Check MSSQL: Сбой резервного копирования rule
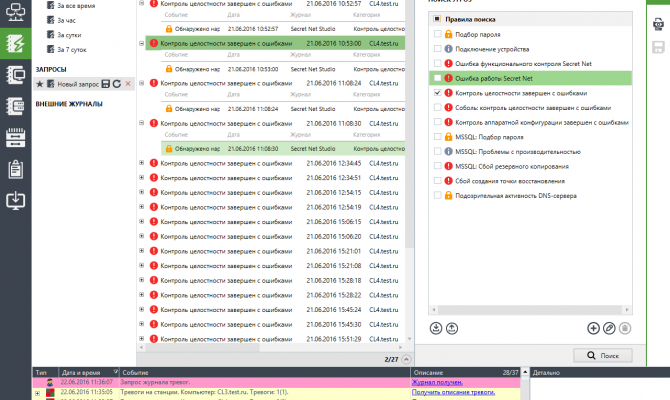Image resolution: width=670 pixels, height=400 pixels. 437,166
